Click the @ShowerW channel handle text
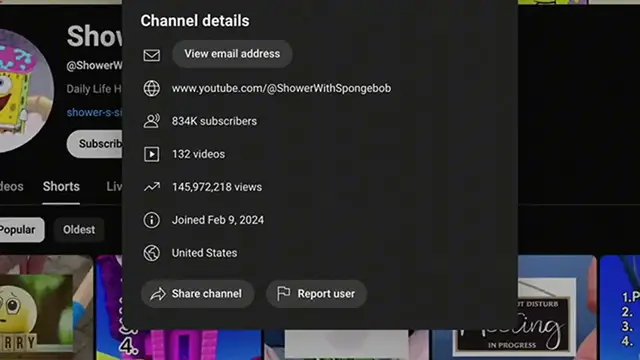640x360 pixels. [94, 66]
